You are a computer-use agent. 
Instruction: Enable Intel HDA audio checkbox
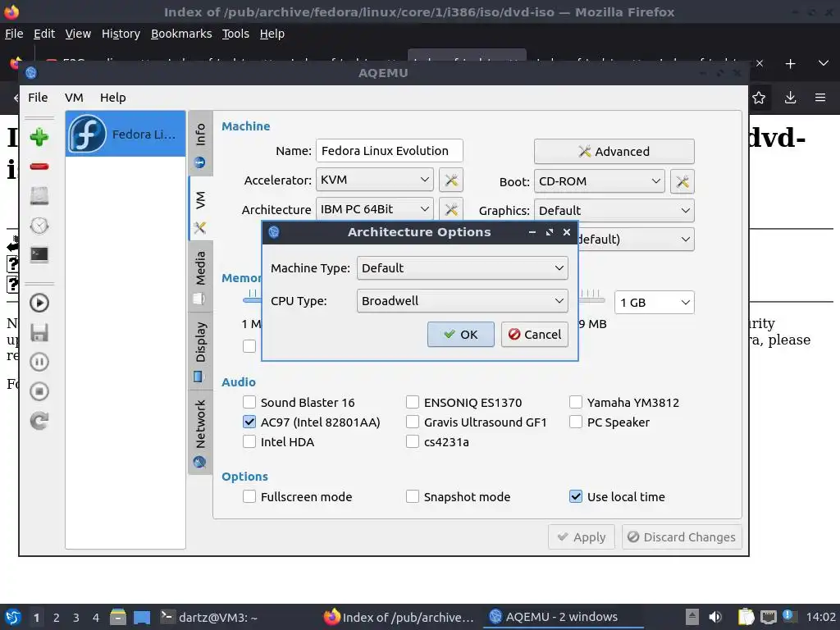[x=249, y=442]
